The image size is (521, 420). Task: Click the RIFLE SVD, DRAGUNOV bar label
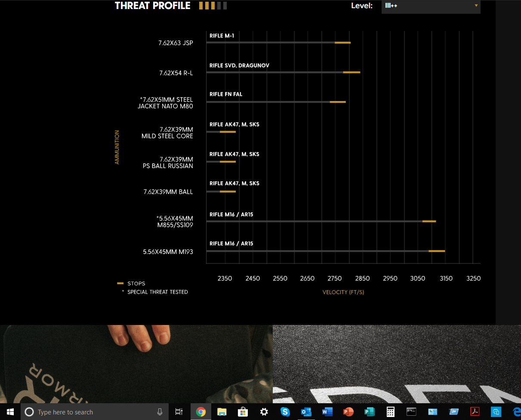pos(239,65)
